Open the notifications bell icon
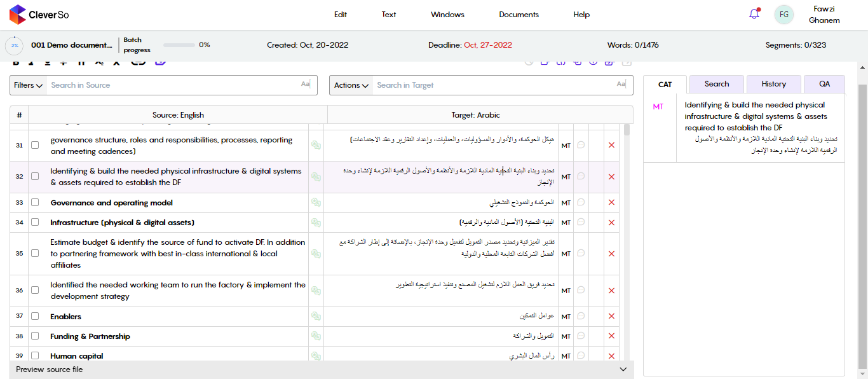The image size is (868, 379). pos(754,14)
